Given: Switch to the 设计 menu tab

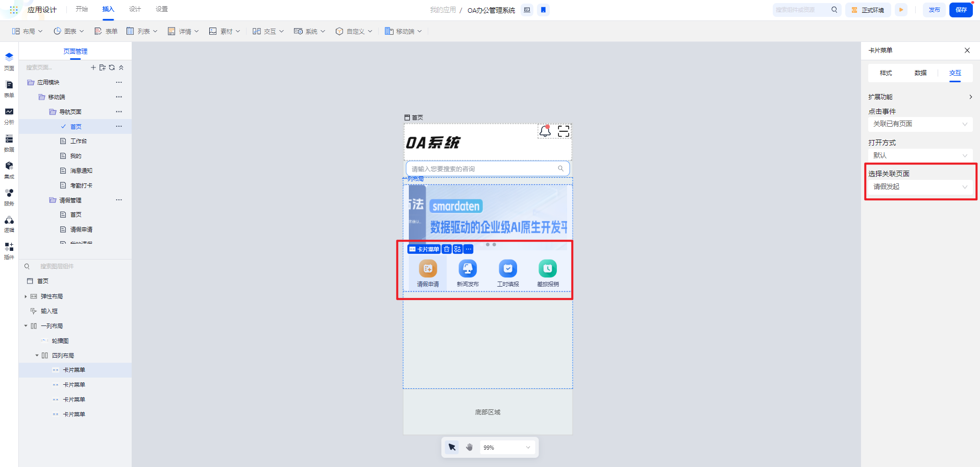Looking at the screenshot, I should [135, 9].
